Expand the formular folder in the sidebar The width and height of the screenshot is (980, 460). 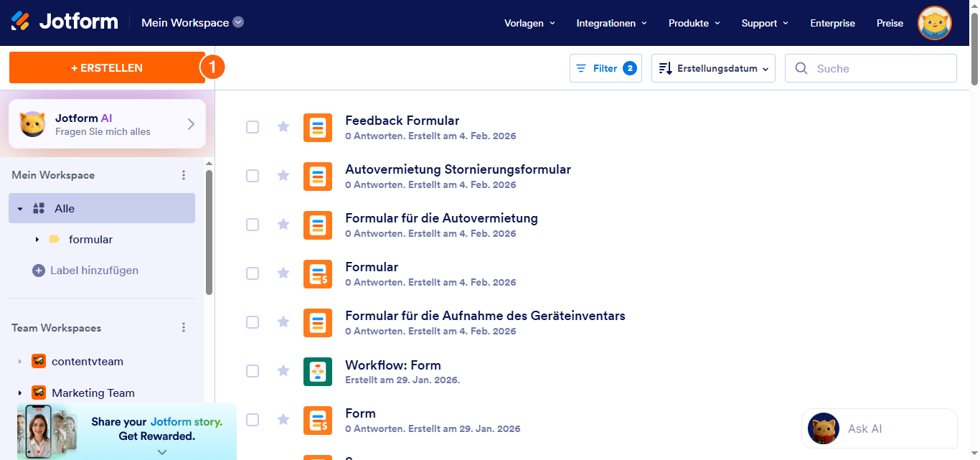pos(37,239)
